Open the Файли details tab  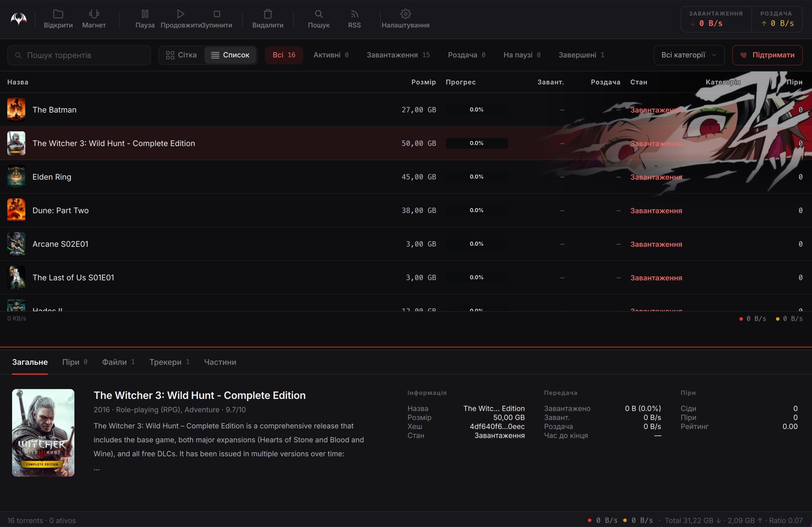pyautogui.click(x=118, y=362)
